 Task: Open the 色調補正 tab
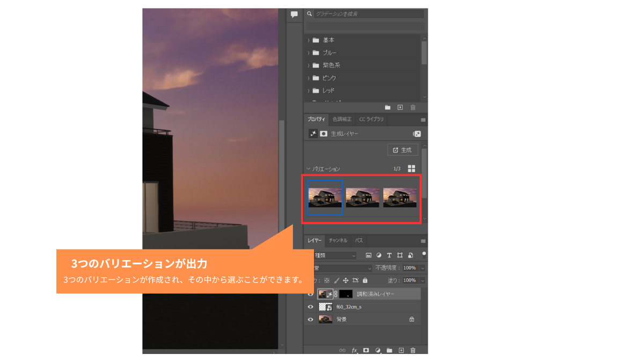[342, 119]
